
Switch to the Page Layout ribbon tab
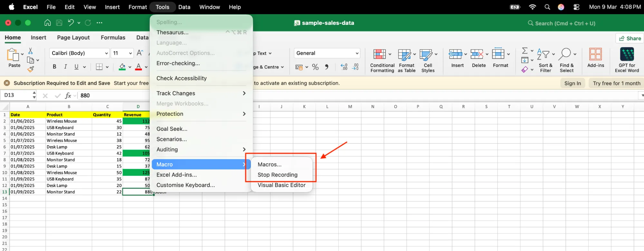73,37
